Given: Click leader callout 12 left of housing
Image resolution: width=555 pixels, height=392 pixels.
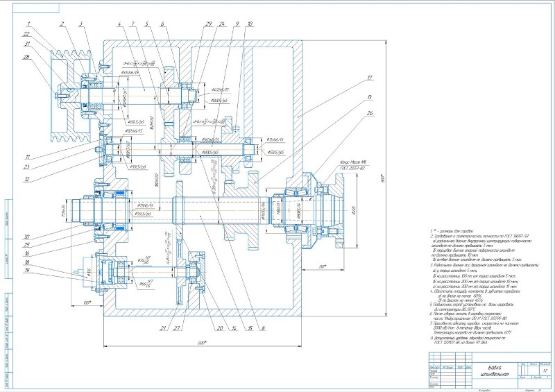Looking at the screenshot, I should coord(27,179).
